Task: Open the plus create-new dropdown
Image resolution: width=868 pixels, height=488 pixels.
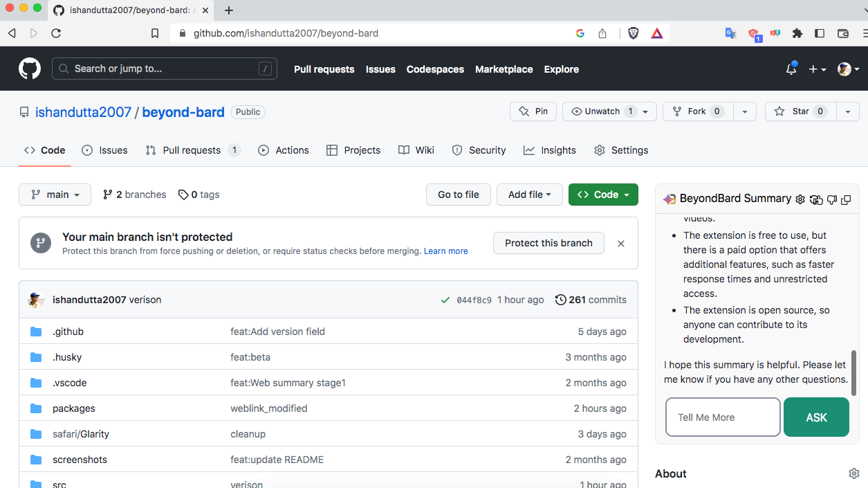Action: point(818,69)
